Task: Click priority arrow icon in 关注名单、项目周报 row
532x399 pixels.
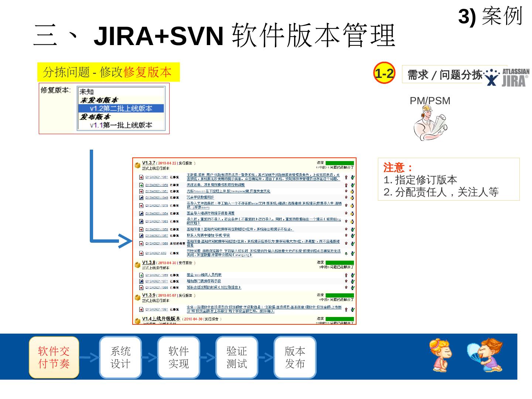Action: pyautogui.click(x=346, y=185)
